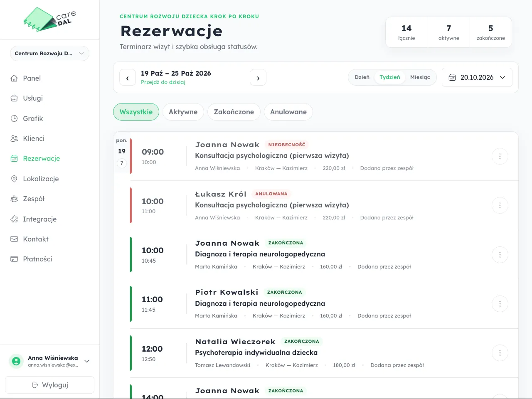Click the Płatności card icon

pos(14,259)
